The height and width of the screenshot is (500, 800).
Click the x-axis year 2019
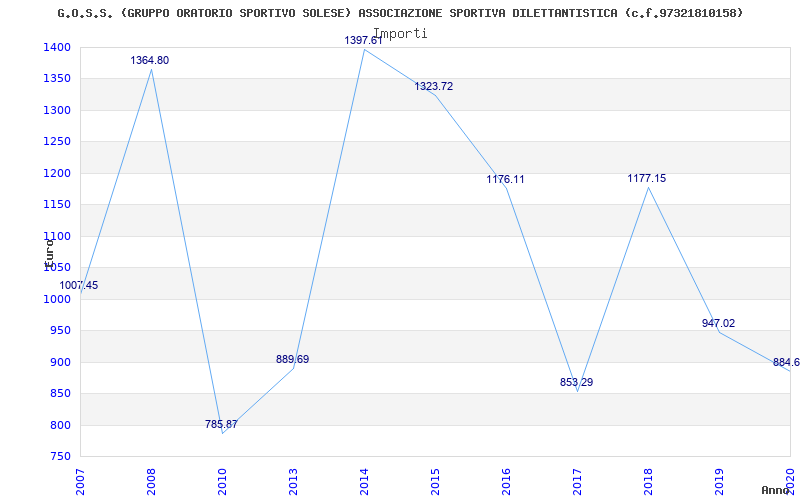pos(719,481)
